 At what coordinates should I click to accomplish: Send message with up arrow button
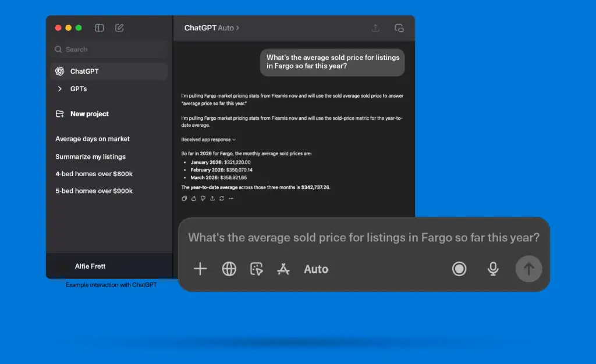(528, 269)
